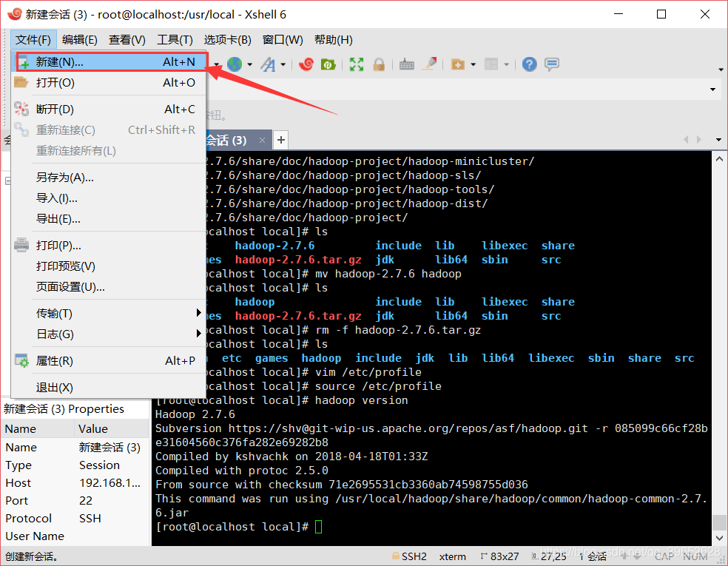
Task: Choose 导入(I)... menu entry
Action: click(x=109, y=198)
